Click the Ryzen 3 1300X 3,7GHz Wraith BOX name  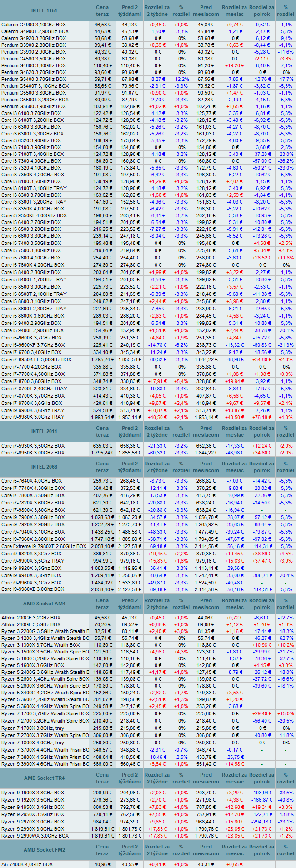(x=40, y=645)
